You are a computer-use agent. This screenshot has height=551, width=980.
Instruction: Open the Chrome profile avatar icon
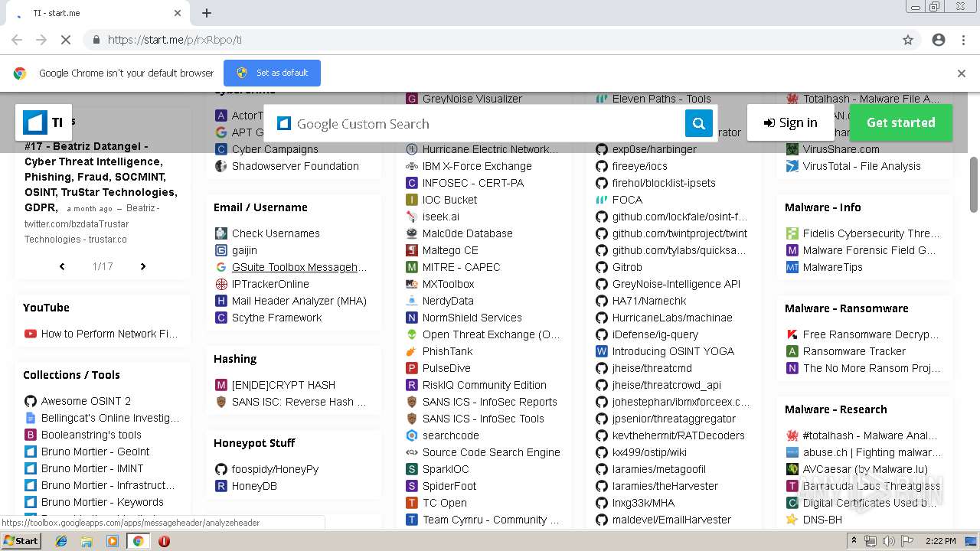(939, 40)
